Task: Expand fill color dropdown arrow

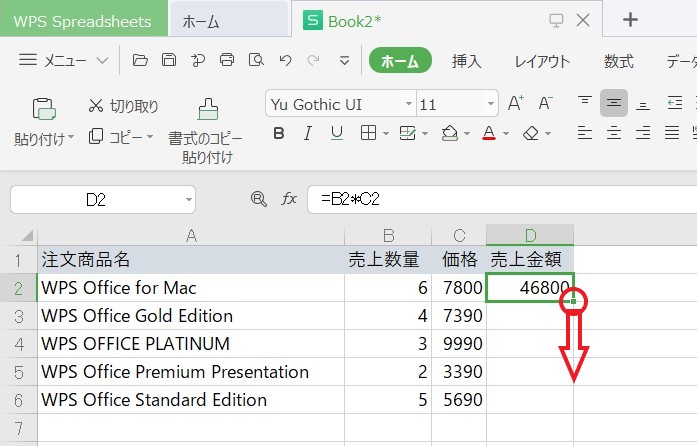Action: (x=467, y=133)
